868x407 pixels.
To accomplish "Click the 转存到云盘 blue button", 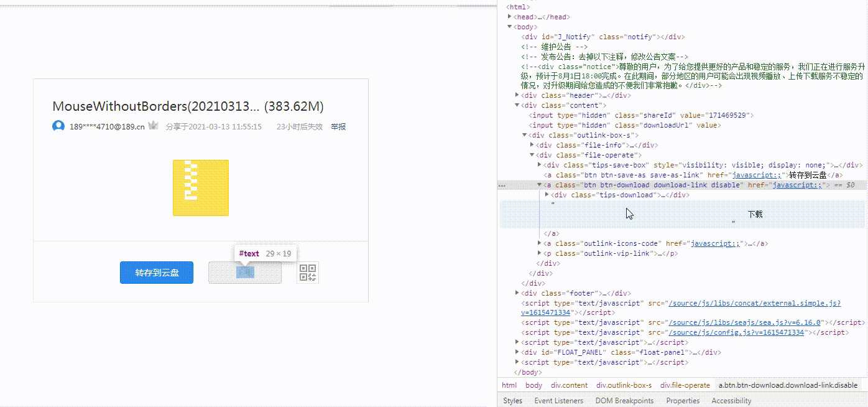I will tap(157, 273).
